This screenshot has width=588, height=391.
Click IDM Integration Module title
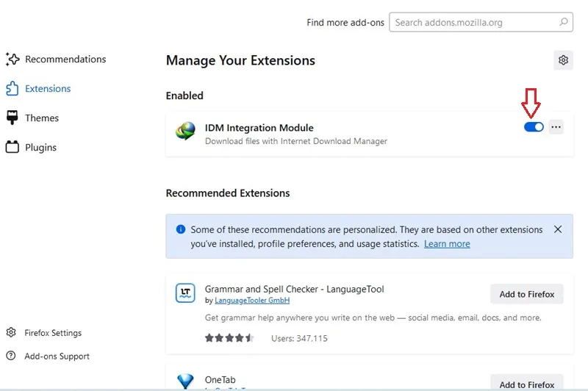[259, 128]
